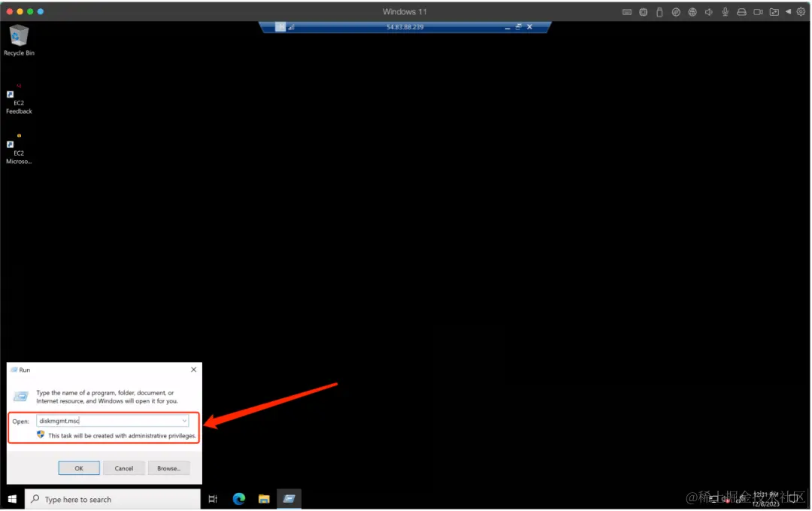Collapse Parallels toolbar with the triangle arrow
This screenshot has width=812, height=511.
(788, 11)
